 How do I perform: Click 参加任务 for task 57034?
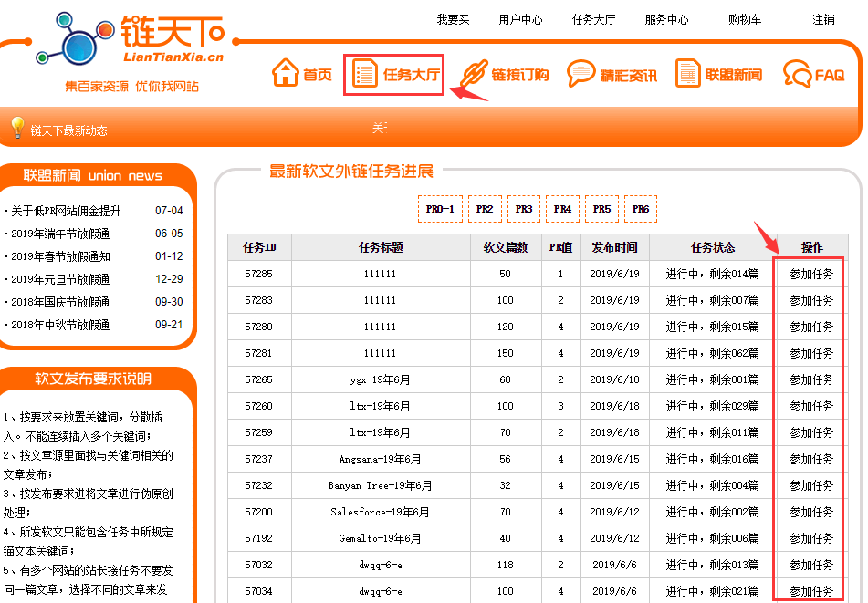point(811,591)
